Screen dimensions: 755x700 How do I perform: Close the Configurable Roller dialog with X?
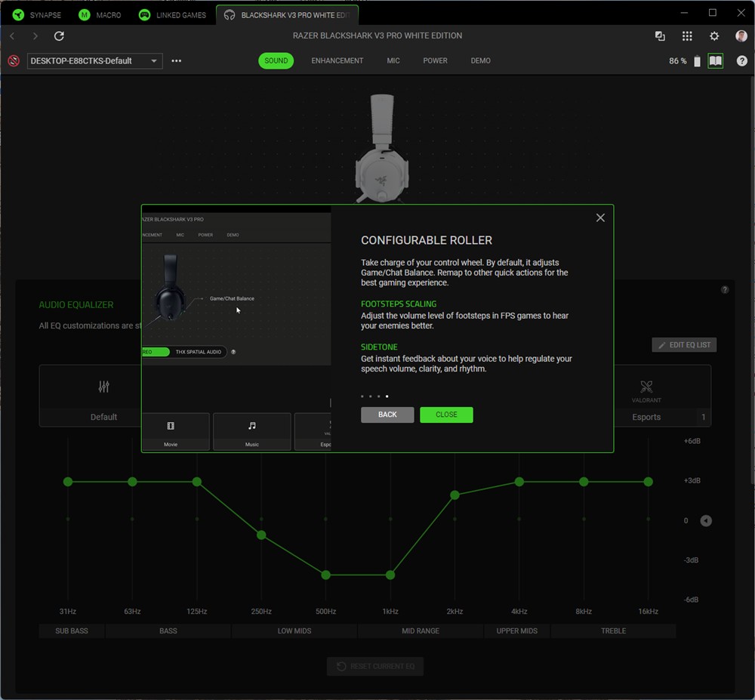(x=600, y=217)
